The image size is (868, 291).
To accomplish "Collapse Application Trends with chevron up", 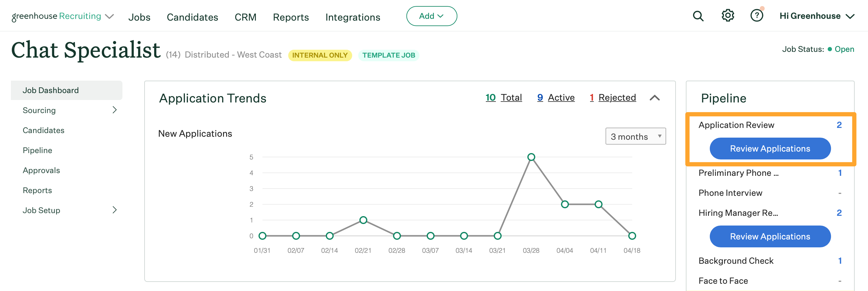I will click(654, 98).
